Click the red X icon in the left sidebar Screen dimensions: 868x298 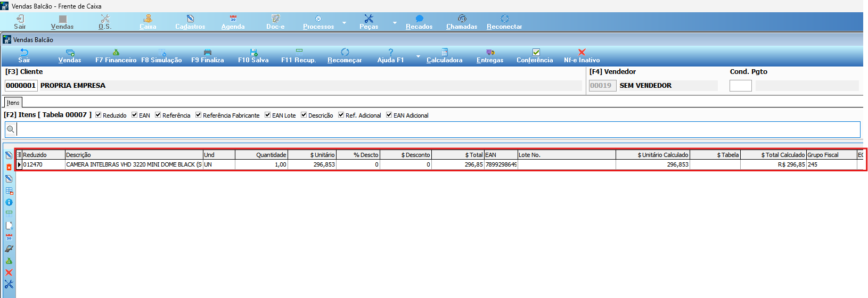click(9, 272)
